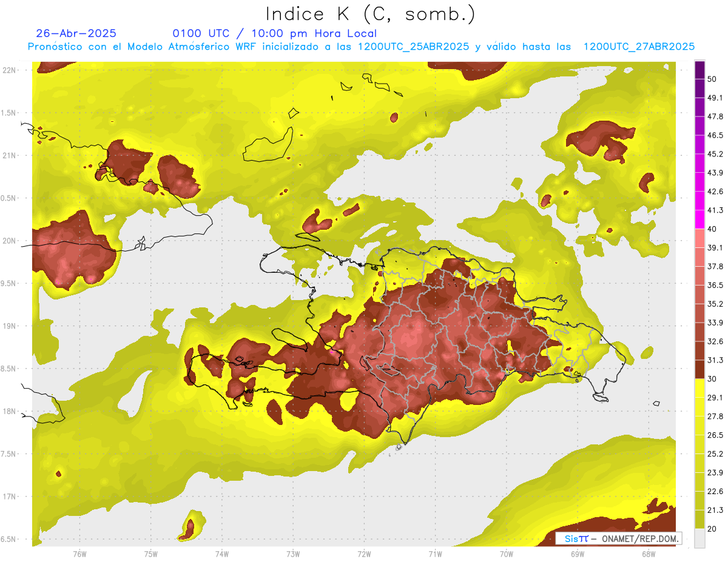
Task: Click the colorbar value "49.1"
Action: pyautogui.click(x=715, y=98)
